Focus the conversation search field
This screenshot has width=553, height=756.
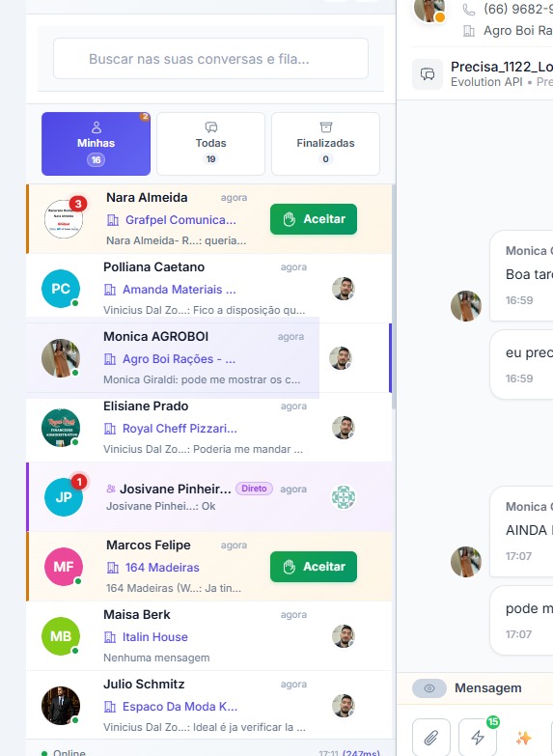[x=210, y=59]
